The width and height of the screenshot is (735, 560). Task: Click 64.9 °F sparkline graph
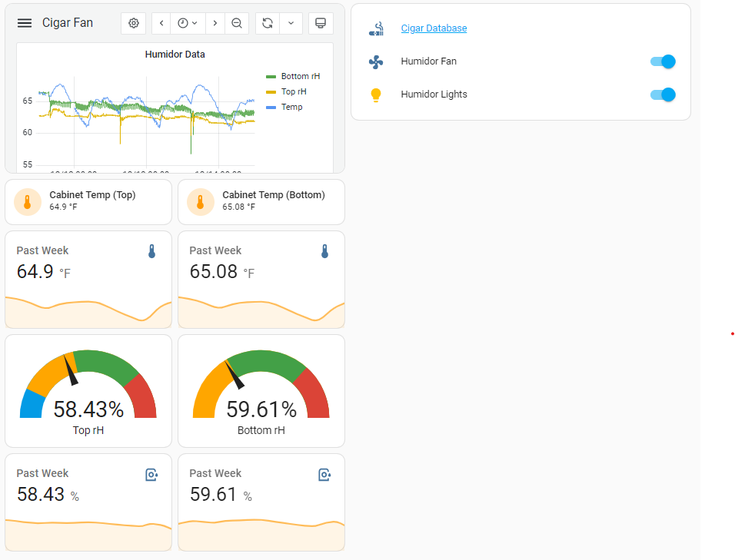88,312
